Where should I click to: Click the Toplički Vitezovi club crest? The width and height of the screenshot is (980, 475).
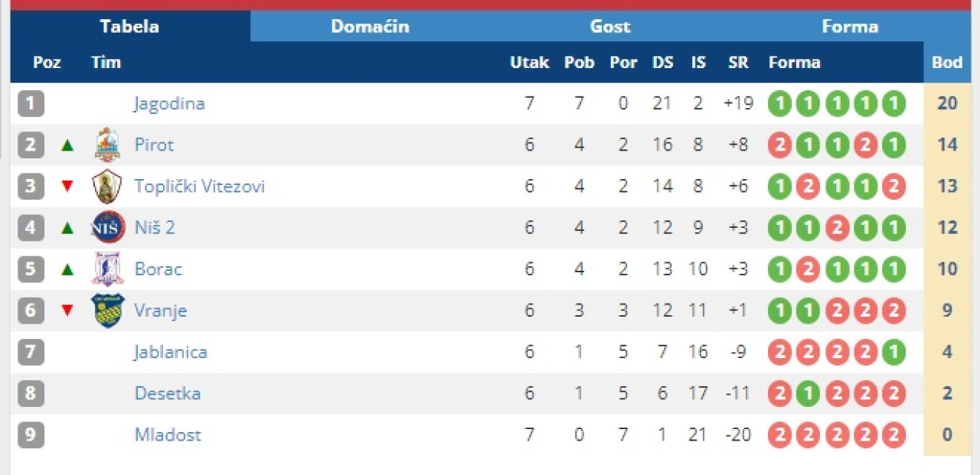[x=107, y=186]
